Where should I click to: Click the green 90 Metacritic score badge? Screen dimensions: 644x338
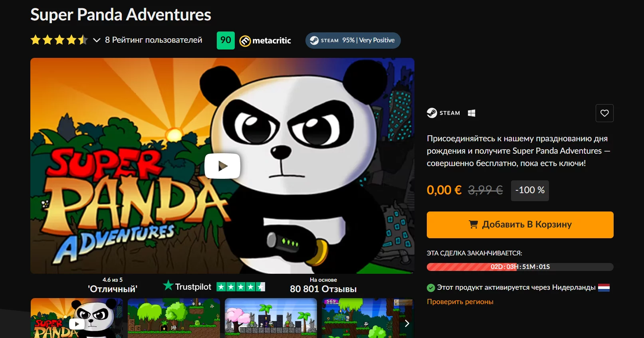coord(226,40)
